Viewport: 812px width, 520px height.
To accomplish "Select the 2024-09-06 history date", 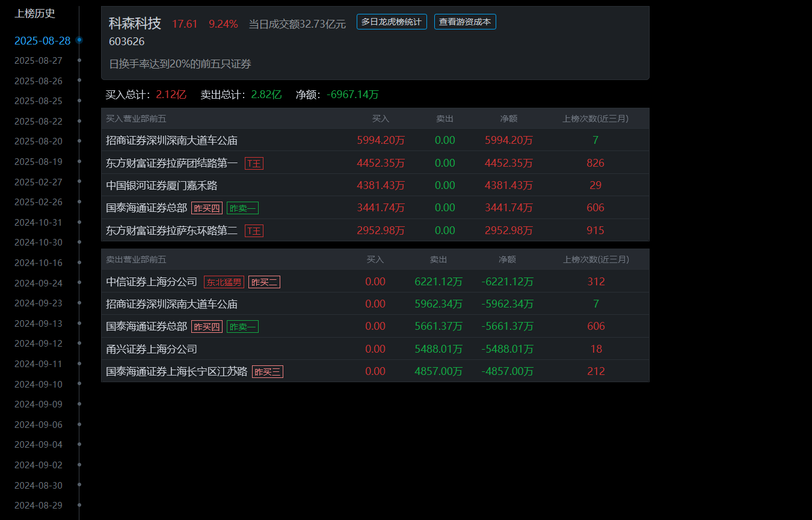I will (x=38, y=425).
